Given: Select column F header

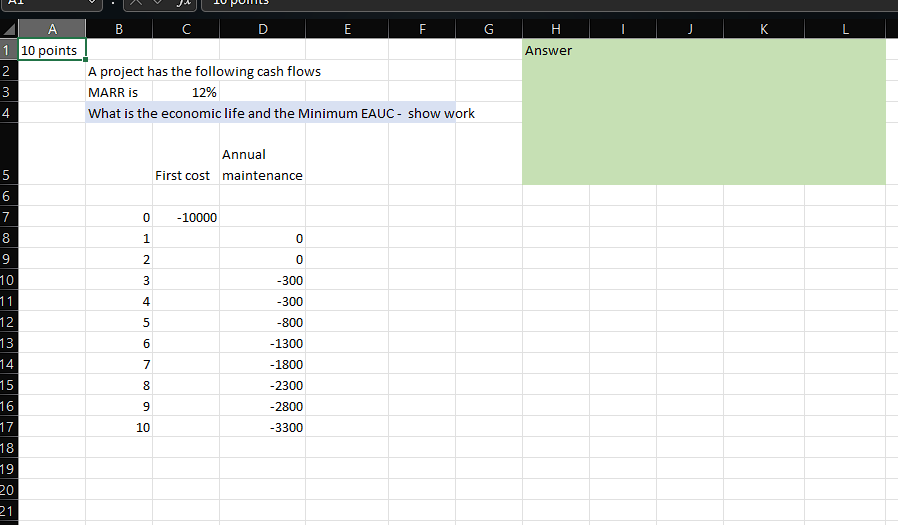Looking at the screenshot, I should click(x=422, y=29).
